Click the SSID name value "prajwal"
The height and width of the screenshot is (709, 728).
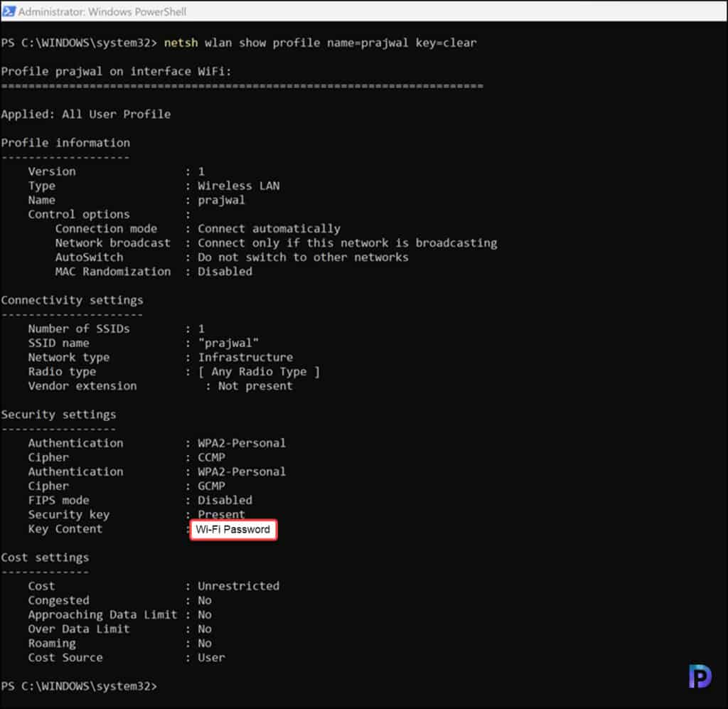[x=228, y=343]
